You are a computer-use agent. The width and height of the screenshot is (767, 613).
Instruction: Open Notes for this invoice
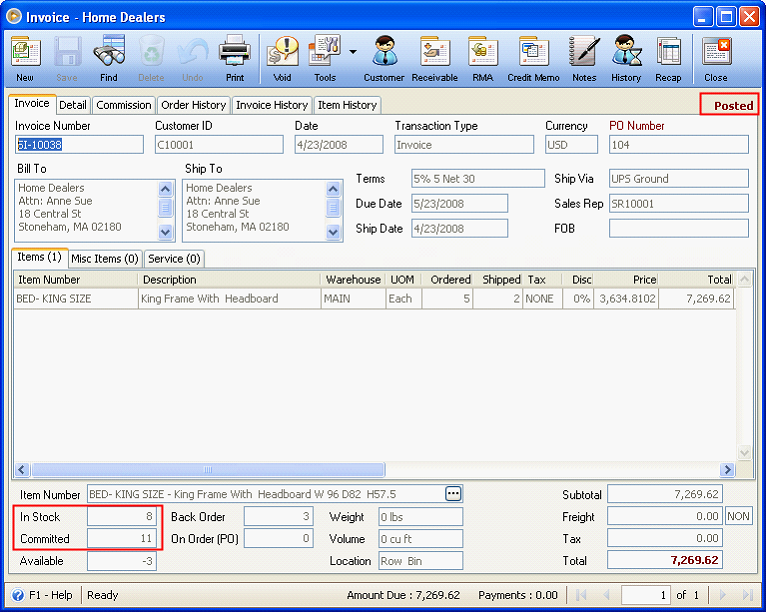[584, 58]
